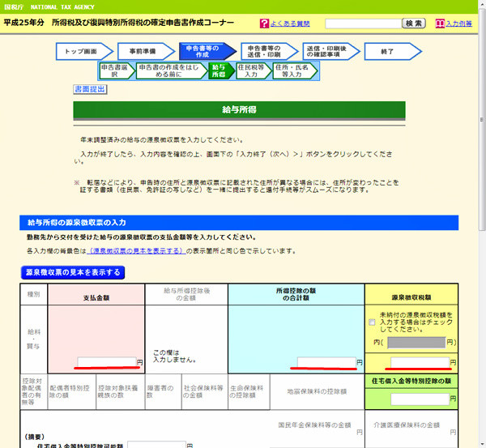Click the 生命保険料の控除額 cell
486x448 pixels.
[249, 391]
